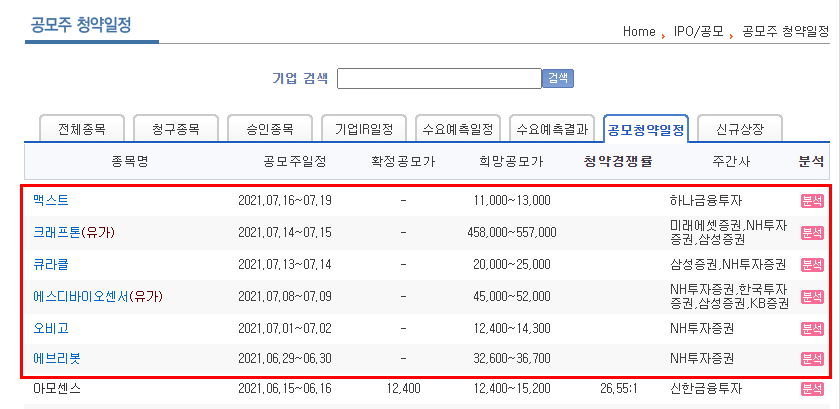Select date 2021.06.15~06.16 for 아모센스
840x409 pixels.
(284, 389)
